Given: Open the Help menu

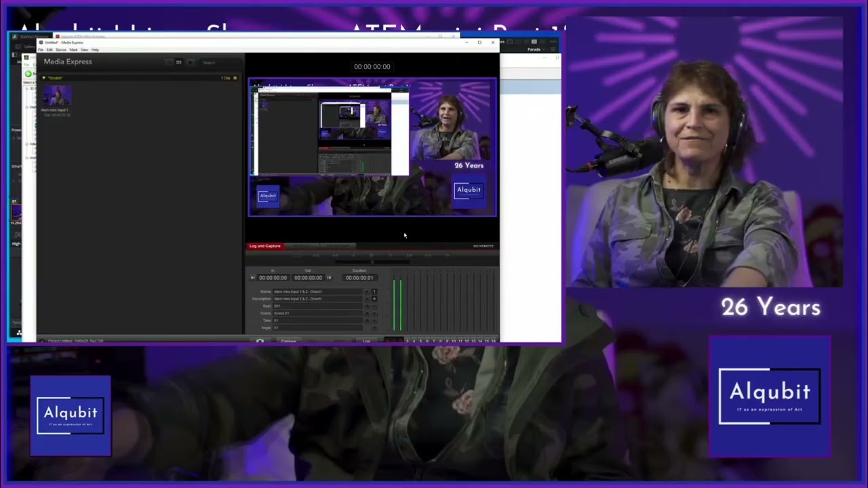Looking at the screenshot, I should coord(95,49).
